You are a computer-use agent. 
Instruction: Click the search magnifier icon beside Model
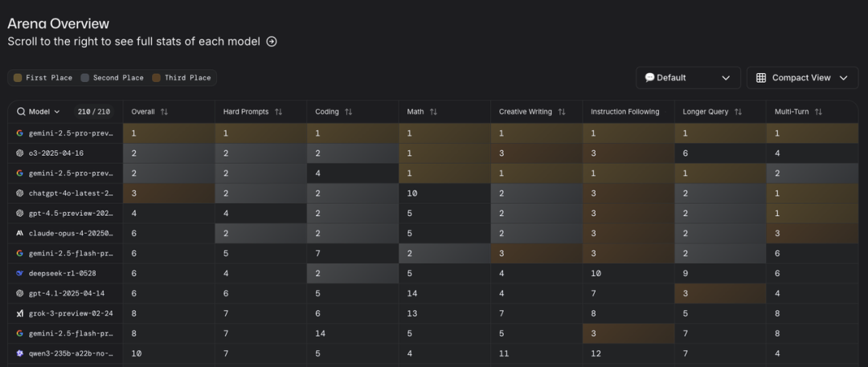[x=21, y=112]
